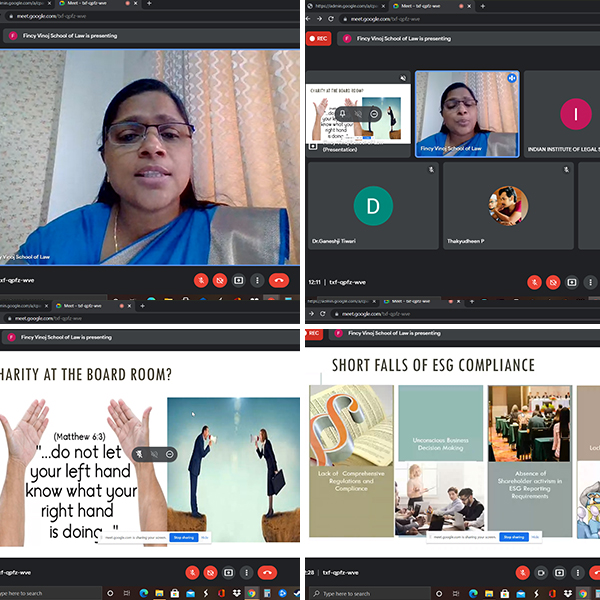
Task: Open Chrome in the bottom-left taskbar
Action: pos(252,593)
